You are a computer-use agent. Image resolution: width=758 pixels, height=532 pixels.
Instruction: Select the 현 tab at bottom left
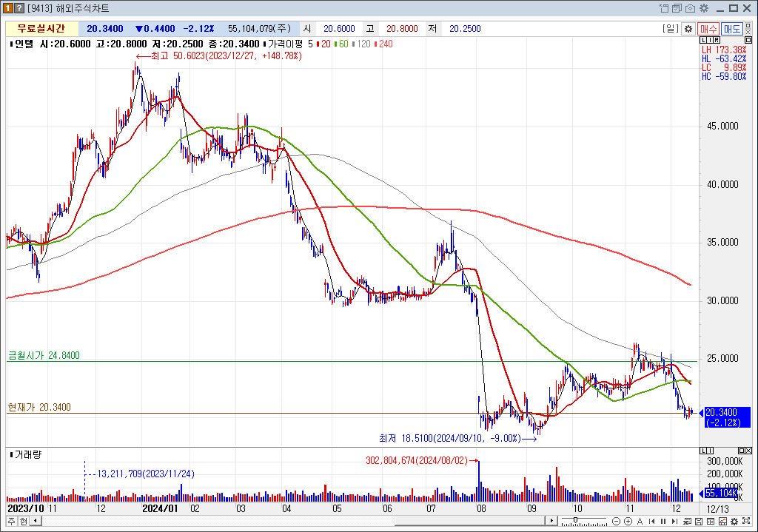(22, 522)
